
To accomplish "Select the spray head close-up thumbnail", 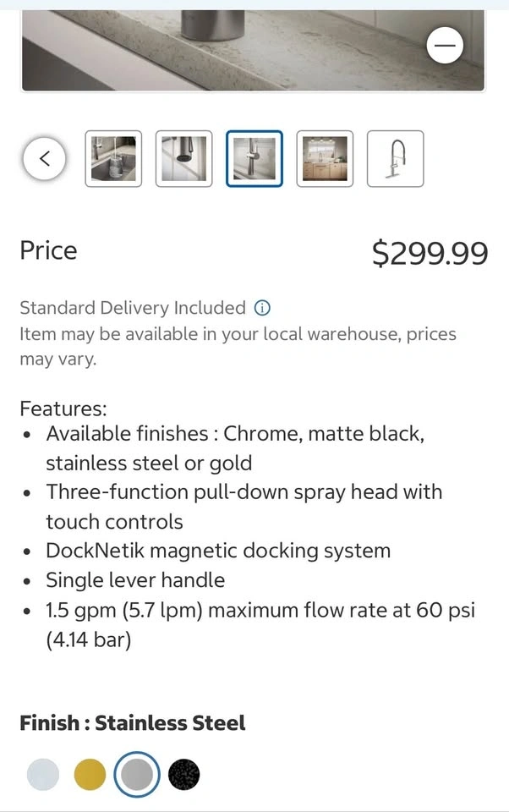I will point(183,158).
